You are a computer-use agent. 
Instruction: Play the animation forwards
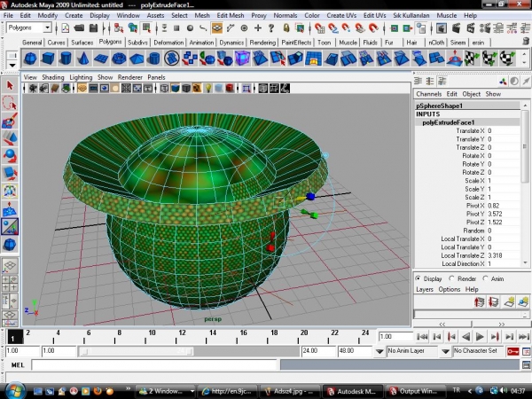coord(480,337)
